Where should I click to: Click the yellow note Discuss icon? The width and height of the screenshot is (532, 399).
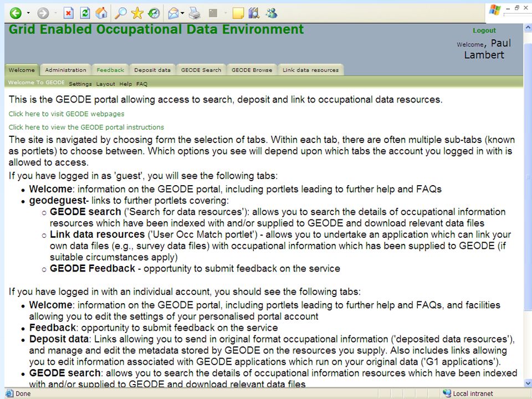238,13
